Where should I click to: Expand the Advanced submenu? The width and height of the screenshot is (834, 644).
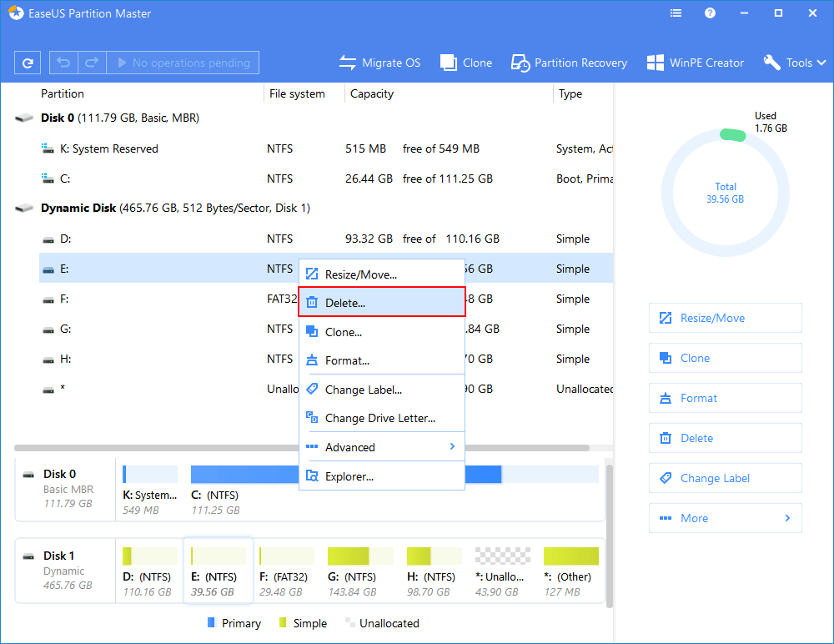(x=382, y=446)
